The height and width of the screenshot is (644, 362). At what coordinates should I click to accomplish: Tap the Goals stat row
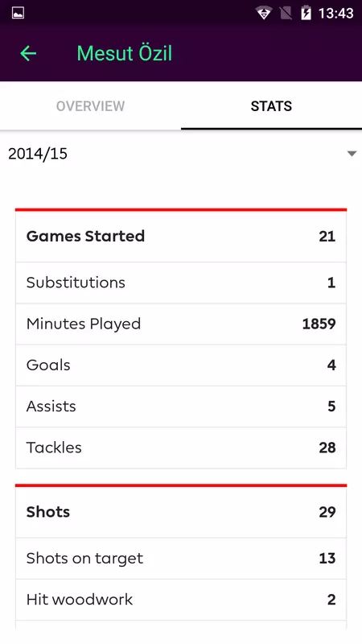[x=181, y=365]
